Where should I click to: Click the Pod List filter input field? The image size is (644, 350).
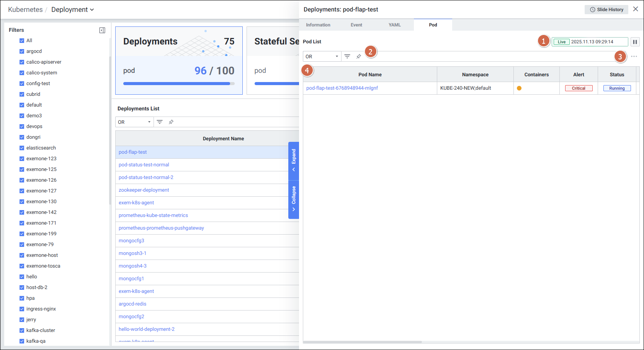(490, 56)
